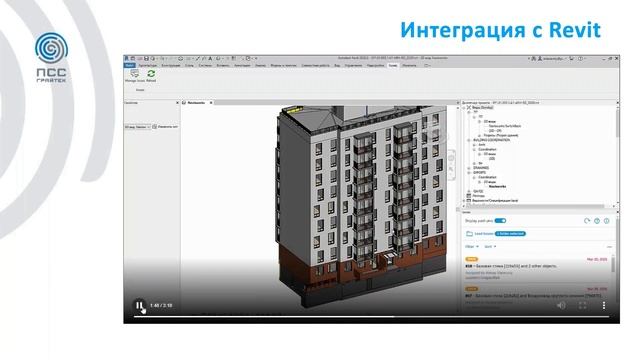The width and height of the screenshot is (640, 360).
Task: Open the Файл menu tab
Action: pos(129,65)
